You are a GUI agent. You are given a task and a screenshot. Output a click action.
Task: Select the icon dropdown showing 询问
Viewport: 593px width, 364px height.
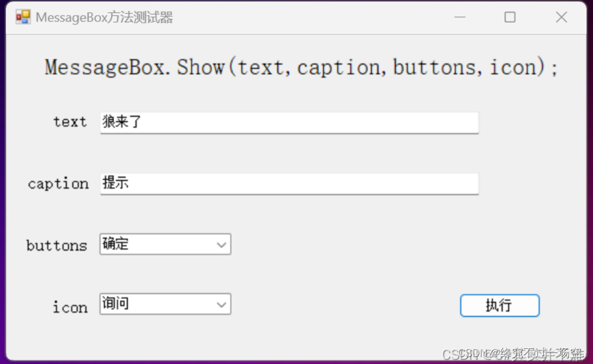164,304
